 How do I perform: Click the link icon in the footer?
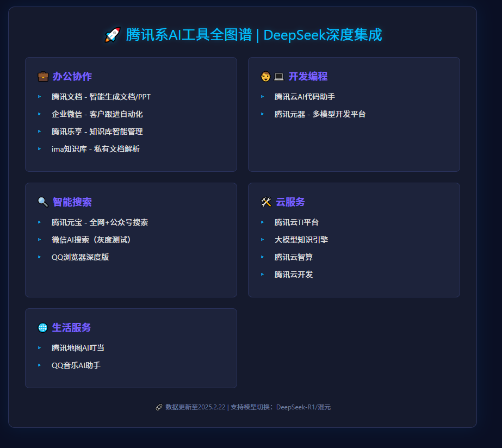tap(159, 407)
